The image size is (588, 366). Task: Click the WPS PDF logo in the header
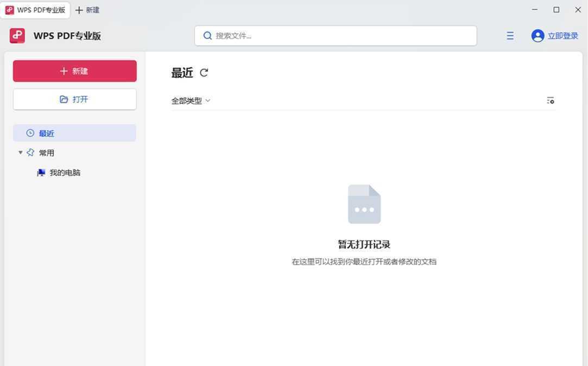[17, 35]
